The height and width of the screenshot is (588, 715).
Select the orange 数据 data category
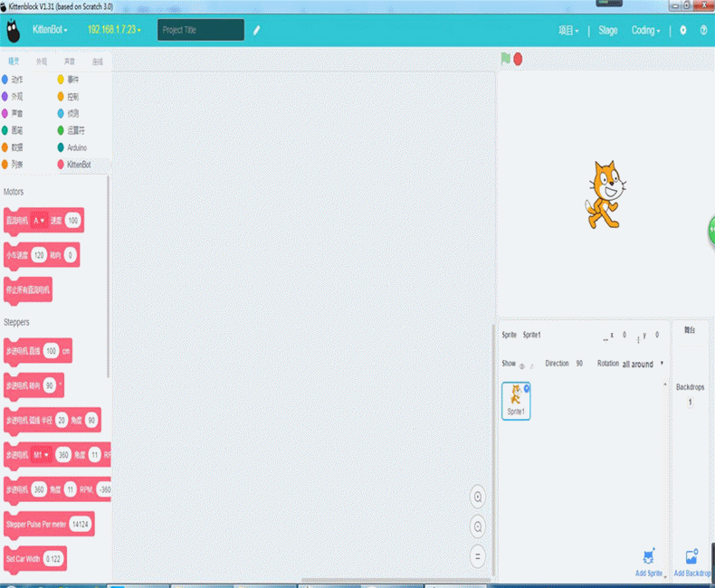pyautogui.click(x=13, y=147)
